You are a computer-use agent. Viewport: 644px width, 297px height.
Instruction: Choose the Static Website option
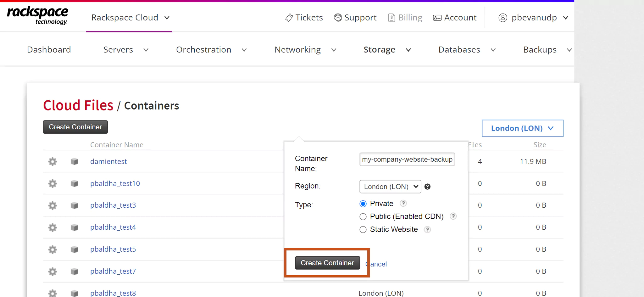pyautogui.click(x=363, y=229)
